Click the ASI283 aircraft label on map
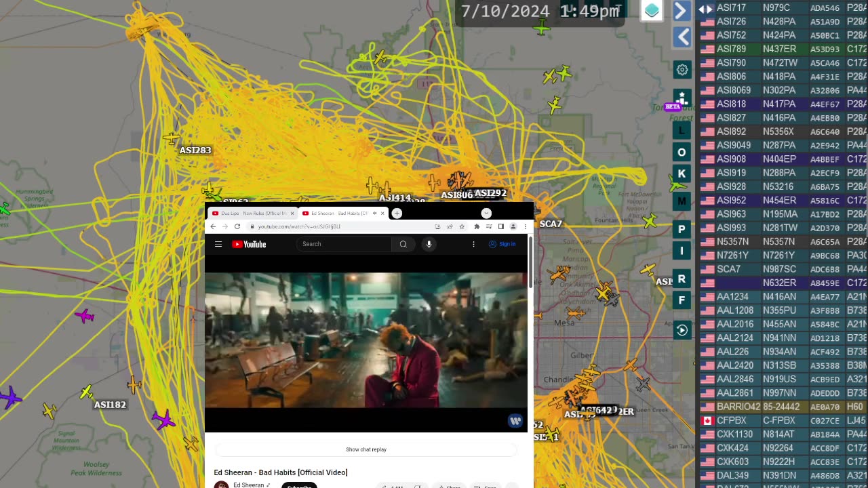The image size is (868, 488). point(195,150)
